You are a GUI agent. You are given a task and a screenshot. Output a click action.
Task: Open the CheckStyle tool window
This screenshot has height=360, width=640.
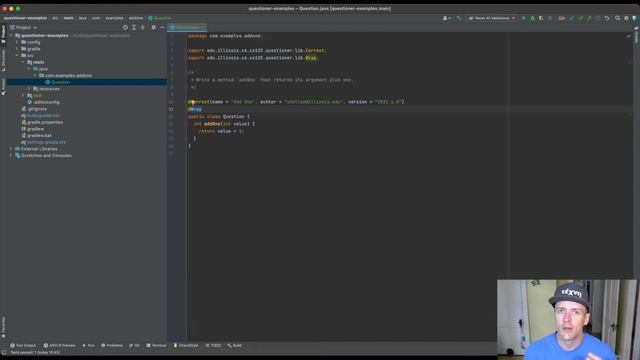(x=186, y=345)
